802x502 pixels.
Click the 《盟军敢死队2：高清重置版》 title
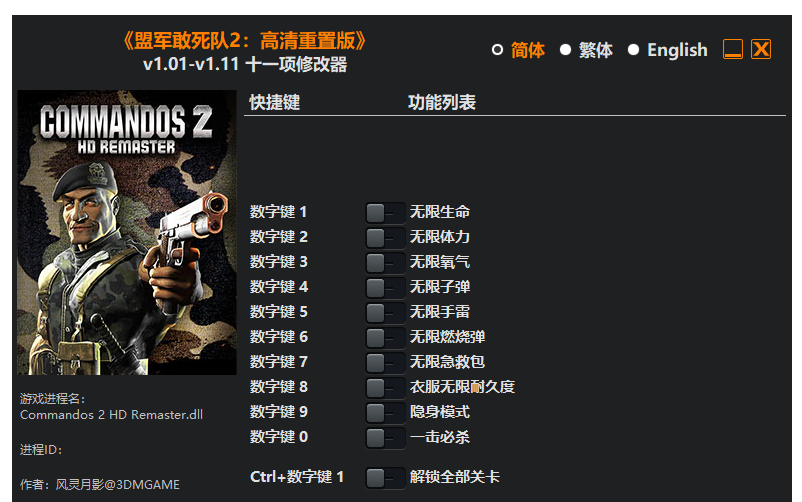245,41
